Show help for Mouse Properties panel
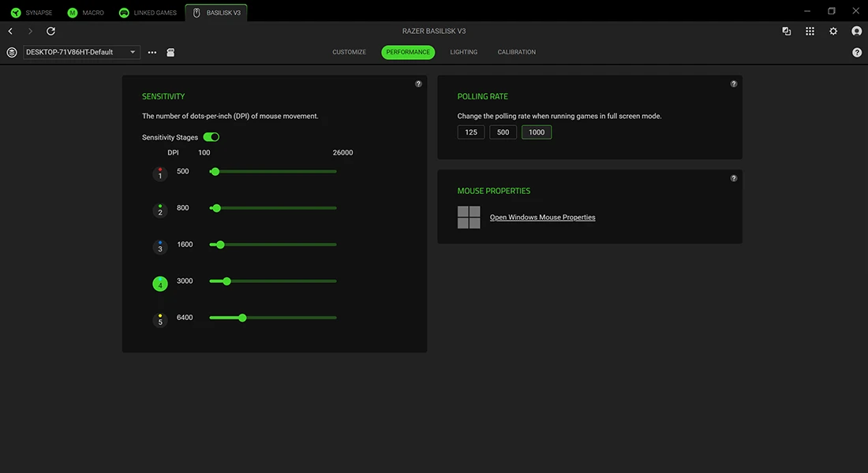The height and width of the screenshot is (473, 868). [x=734, y=178]
